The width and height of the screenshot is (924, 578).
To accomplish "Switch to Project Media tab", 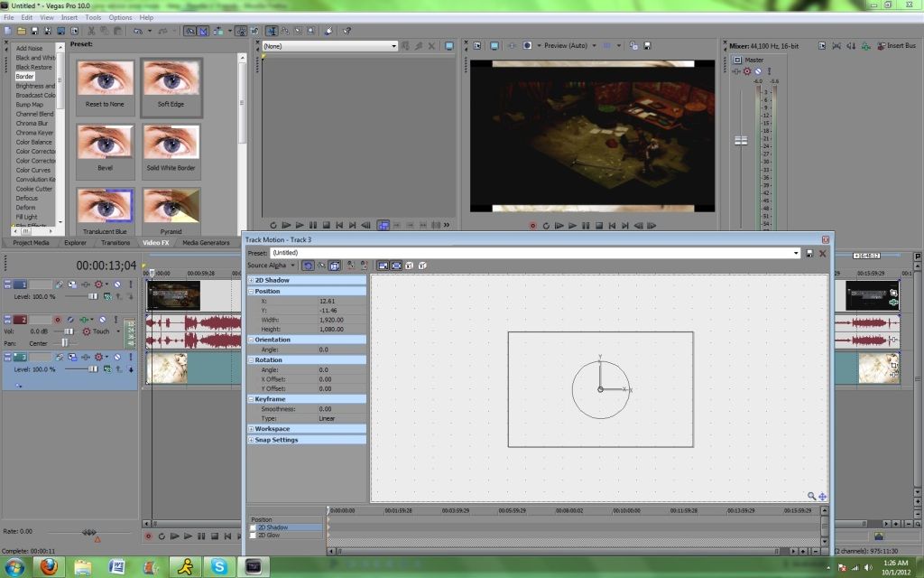I will pyautogui.click(x=32, y=242).
